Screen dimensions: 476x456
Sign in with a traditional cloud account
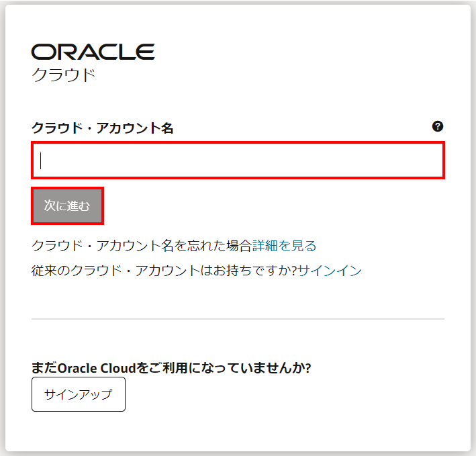(330, 271)
